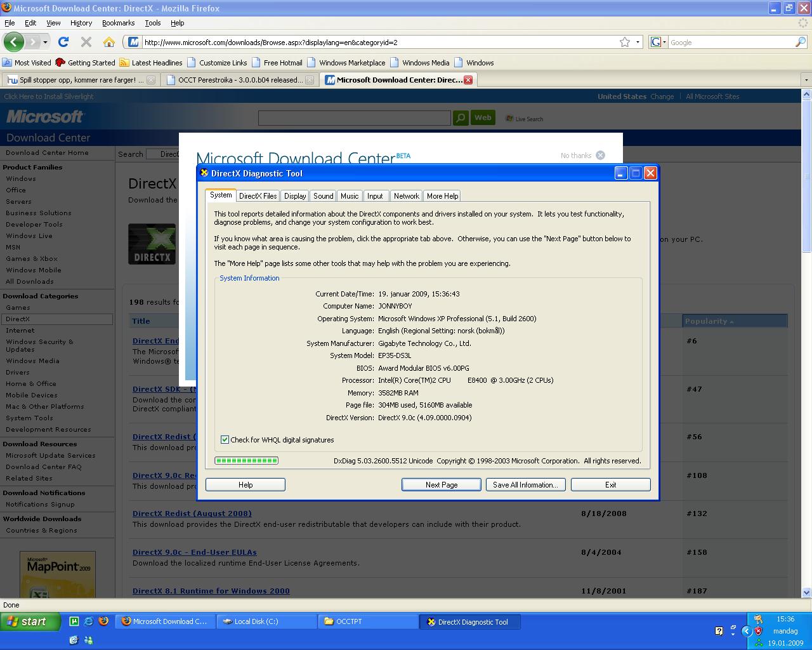
Task: Open uTorrent from quick launch
Action: click(x=74, y=621)
